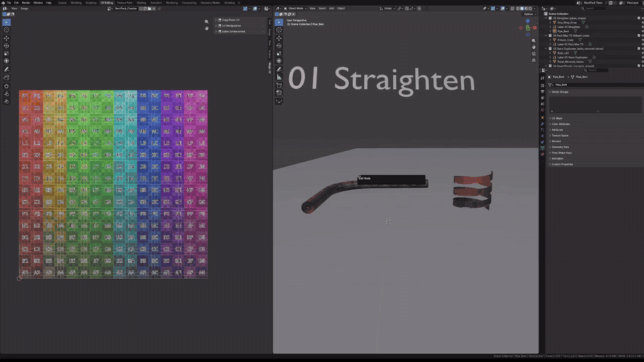Select the 3D viewport Scale tool
This screenshot has width=644, height=362.
[279, 54]
